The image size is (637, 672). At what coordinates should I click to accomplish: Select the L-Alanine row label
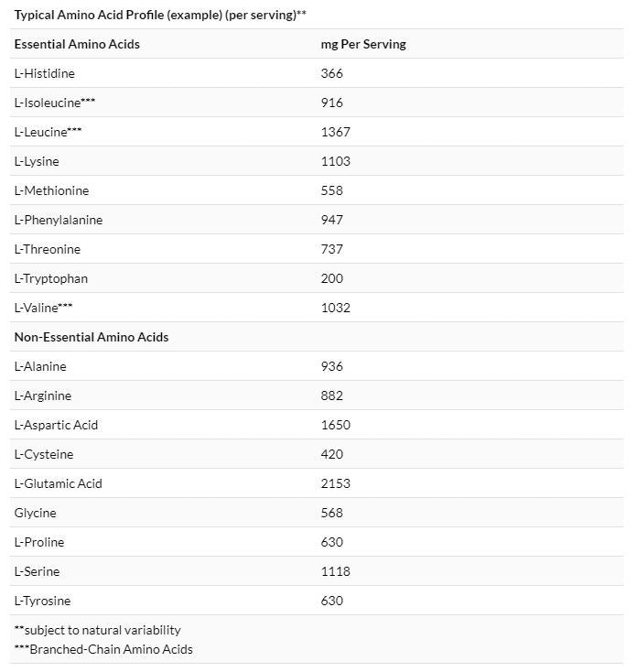click(x=40, y=366)
